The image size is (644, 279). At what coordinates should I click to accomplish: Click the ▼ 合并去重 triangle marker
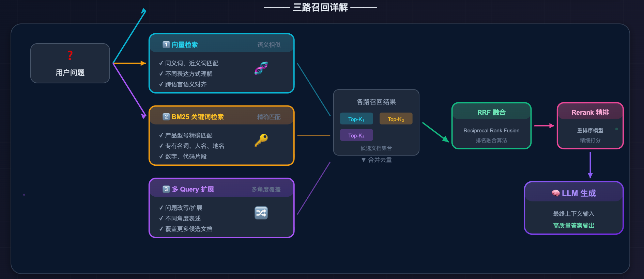tap(364, 160)
